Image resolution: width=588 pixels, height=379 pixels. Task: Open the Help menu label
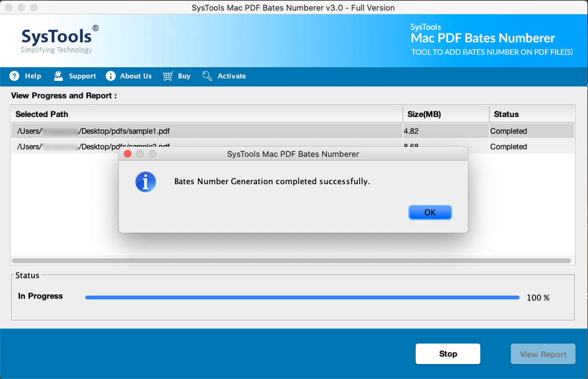coord(33,76)
